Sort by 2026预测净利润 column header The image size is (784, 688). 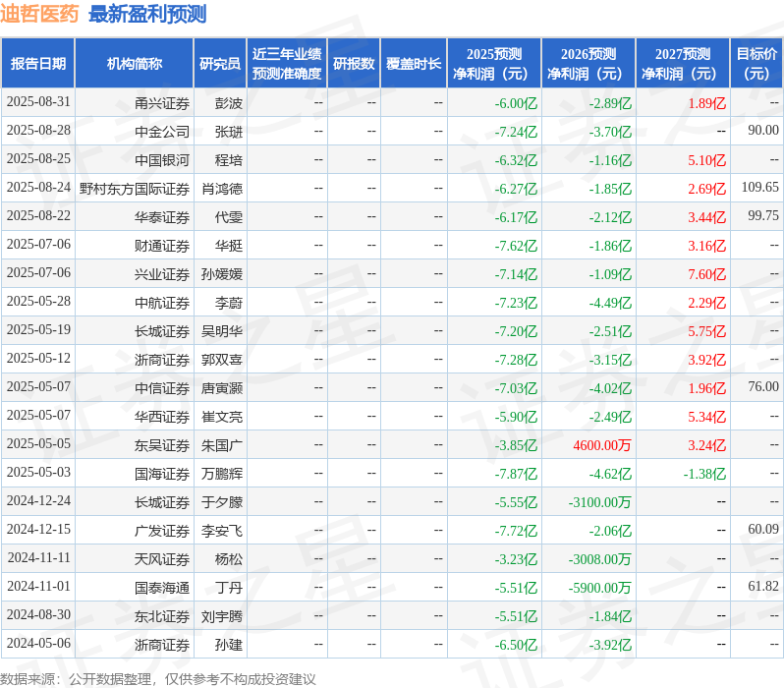[x=588, y=64]
